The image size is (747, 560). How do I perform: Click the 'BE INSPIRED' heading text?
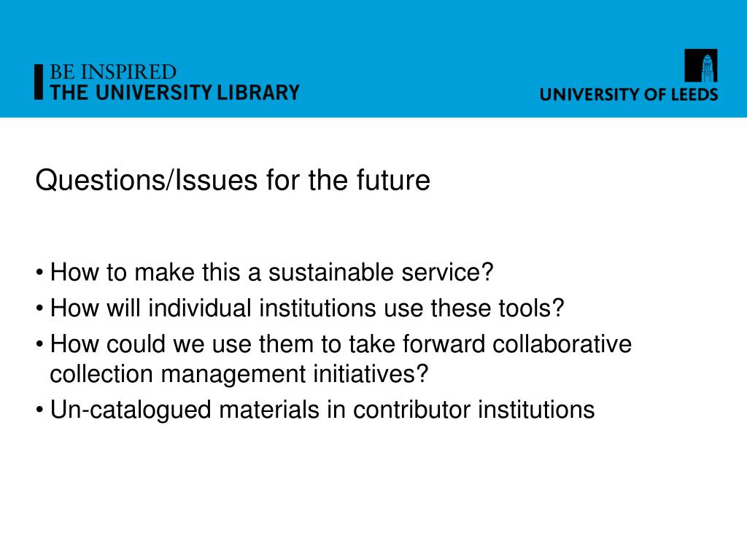(x=113, y=72)
